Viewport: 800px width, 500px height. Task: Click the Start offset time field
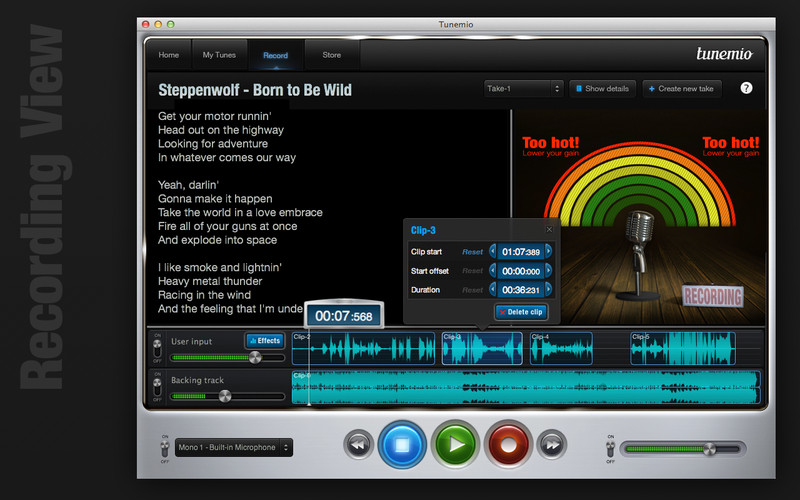[x=520, y=271]
